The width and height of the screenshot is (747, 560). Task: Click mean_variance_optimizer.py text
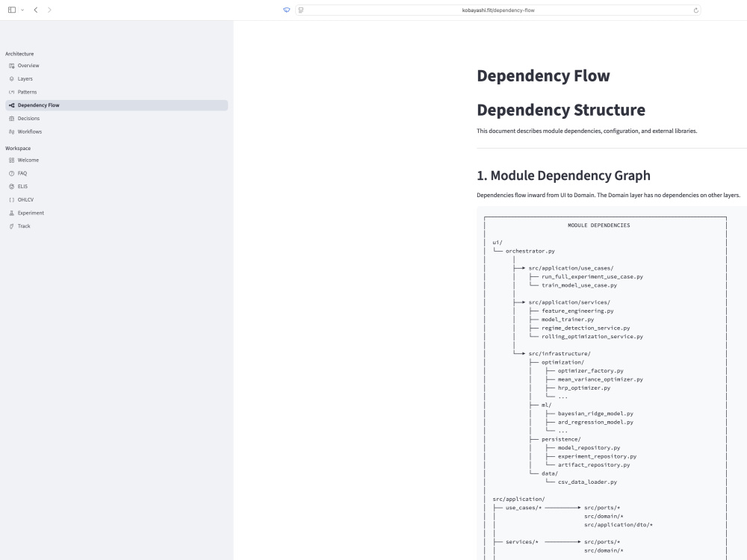pyautogui.click(x=601, y=379)
